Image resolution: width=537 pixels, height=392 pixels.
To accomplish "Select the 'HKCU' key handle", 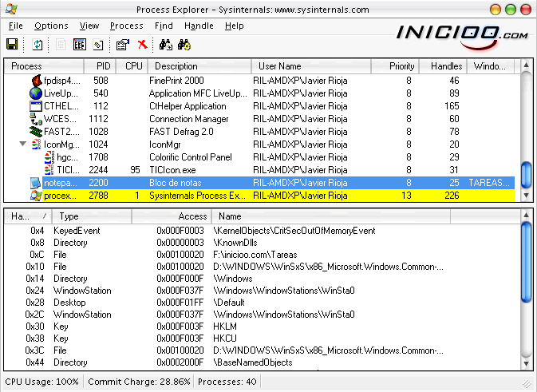I will (x=225, y=339).
